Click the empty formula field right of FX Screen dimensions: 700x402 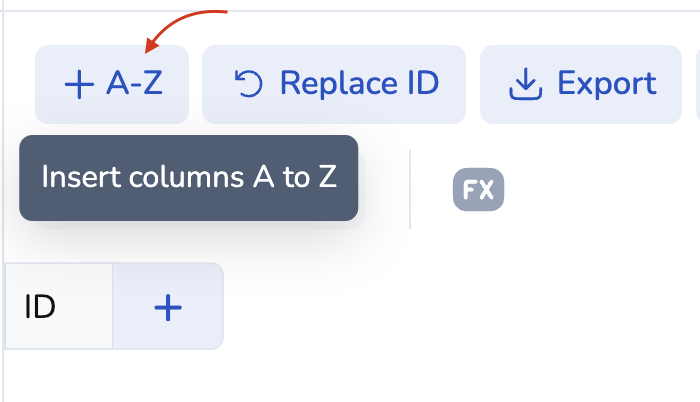pos(600,189)
